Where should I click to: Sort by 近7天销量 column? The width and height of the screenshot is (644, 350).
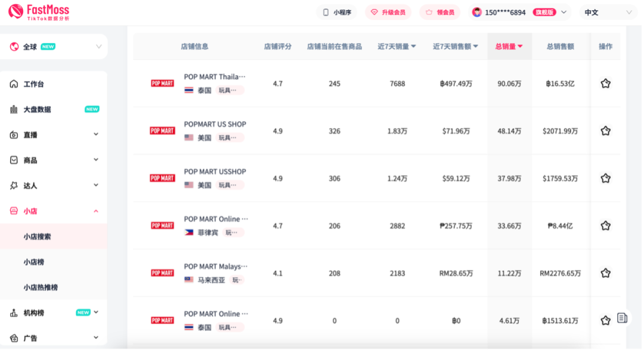(397, 47)
